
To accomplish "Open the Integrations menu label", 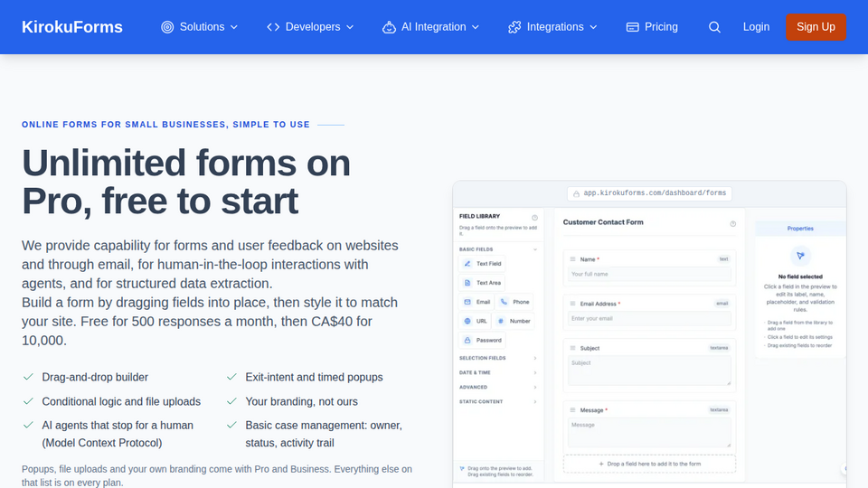I will 555,27.
